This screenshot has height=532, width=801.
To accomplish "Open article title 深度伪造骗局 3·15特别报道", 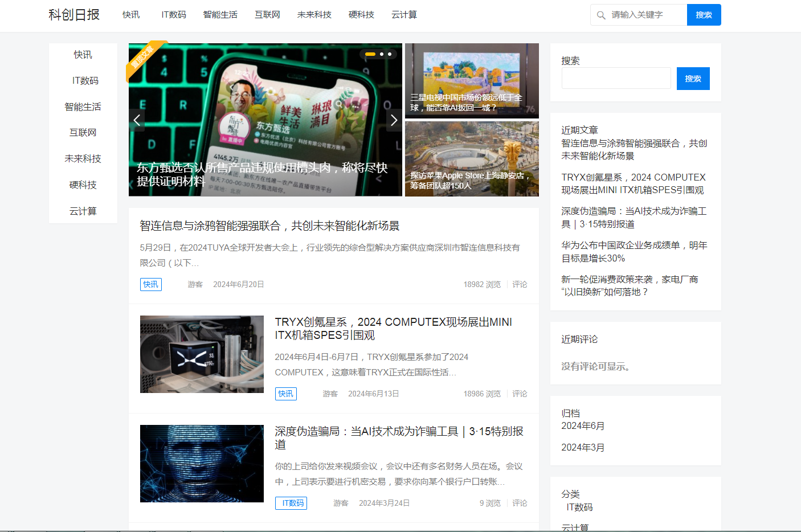I will (x=399, y=438).
